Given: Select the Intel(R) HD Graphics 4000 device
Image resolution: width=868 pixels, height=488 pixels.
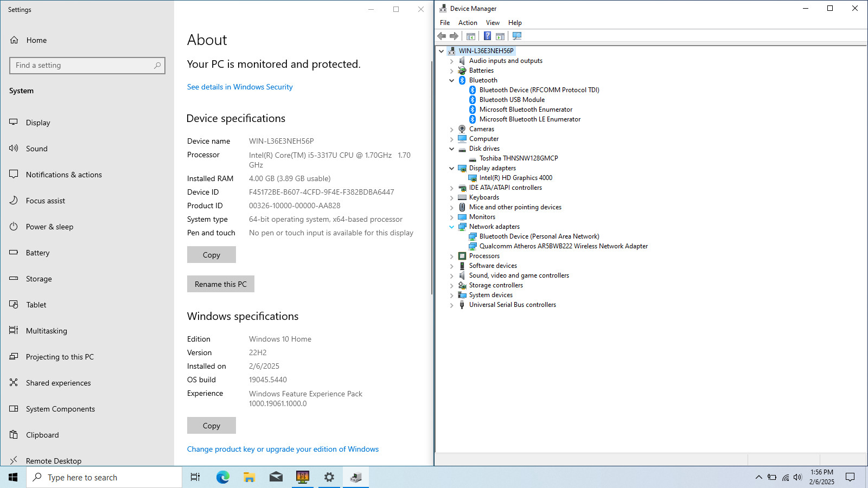Looking at the screenshot, I should click(516, 178).
